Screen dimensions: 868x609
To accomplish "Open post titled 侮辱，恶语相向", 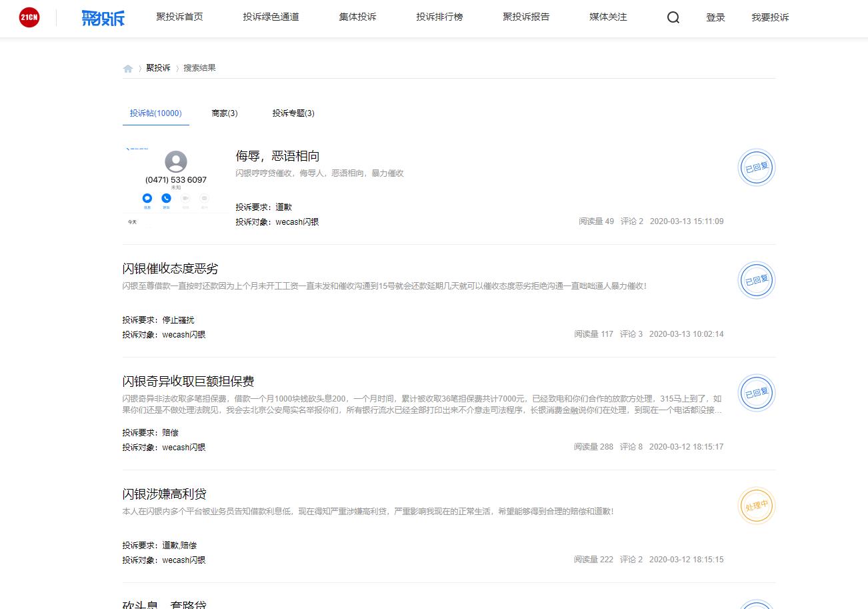I will coord(277,156).
